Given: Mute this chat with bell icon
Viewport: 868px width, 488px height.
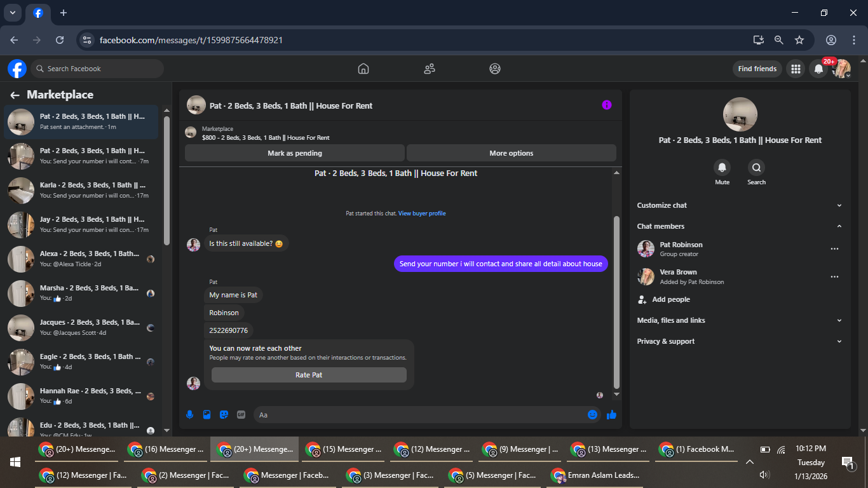Looking at the screenshot, I should (722, 168).
